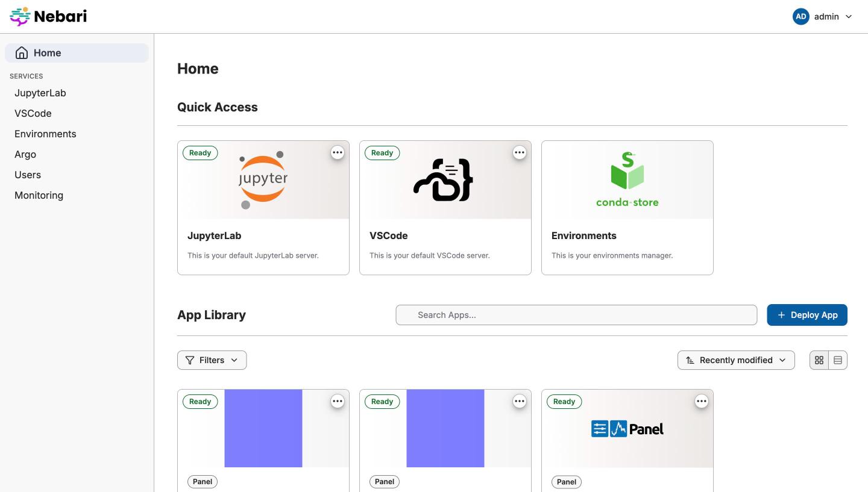The height and width of the screenshot is (492, 868).
Task: Open options menu on first Panel app card
Action: [x=338, y=402]
